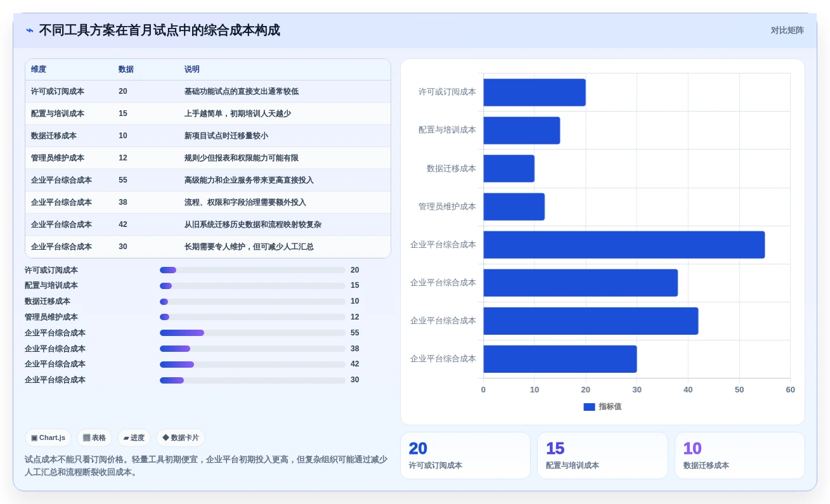
Task: Click description 新项目试点时迁移量较小
Action: [x=226, y=136]
